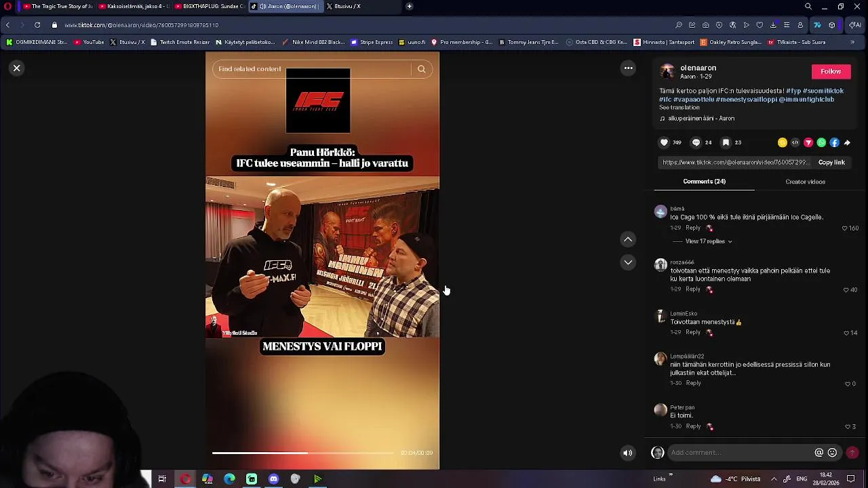Open alkuperäinen ääni - Aaron sound link
The height and width of the screenshot is (488, 868).
701,119
